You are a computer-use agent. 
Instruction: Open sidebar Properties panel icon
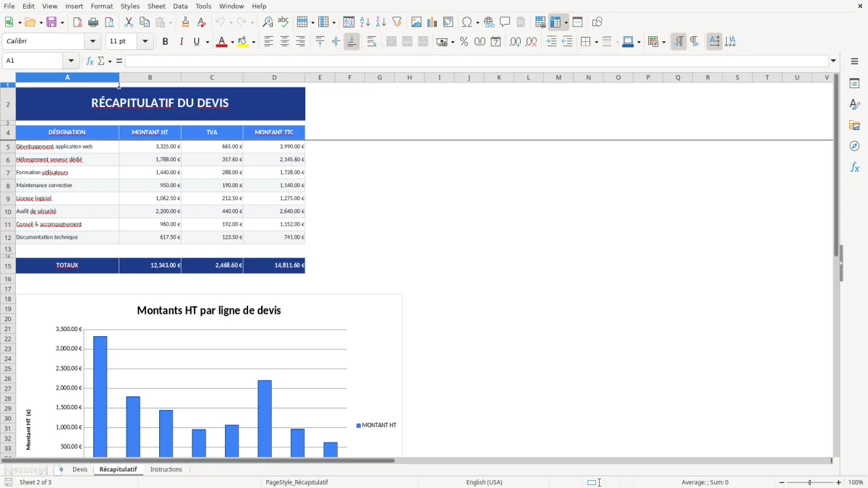854,84
